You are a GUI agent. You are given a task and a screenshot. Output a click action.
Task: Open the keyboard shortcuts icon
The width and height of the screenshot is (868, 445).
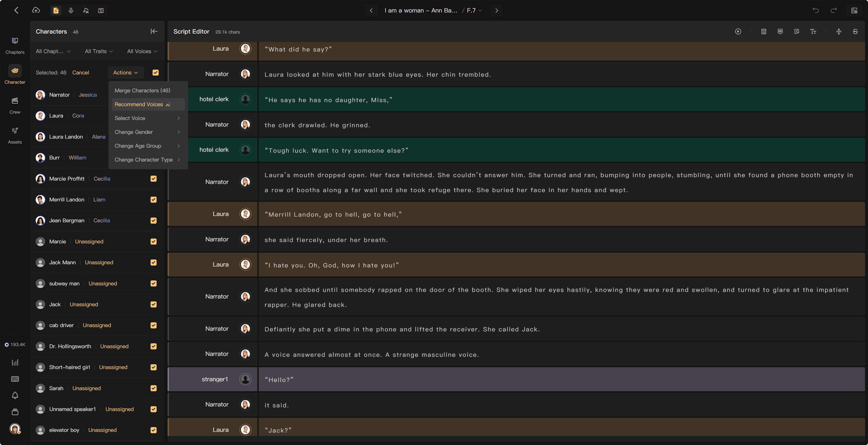[x=15, y=379]
